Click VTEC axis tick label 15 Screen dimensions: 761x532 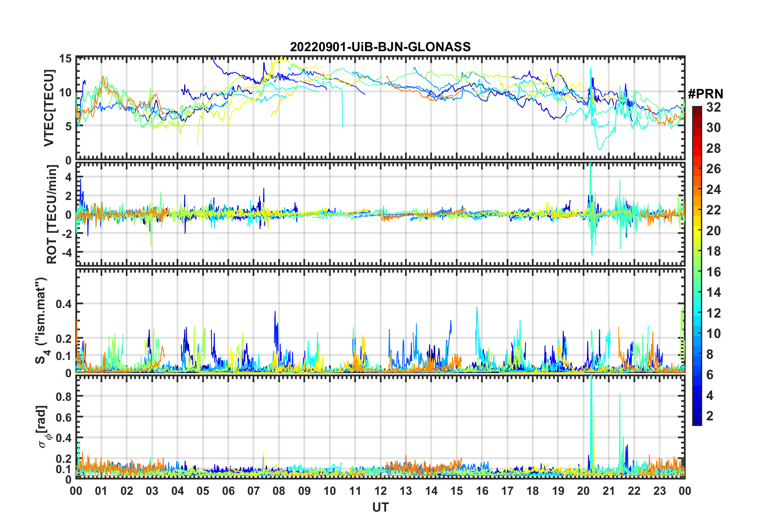point(65,59)
